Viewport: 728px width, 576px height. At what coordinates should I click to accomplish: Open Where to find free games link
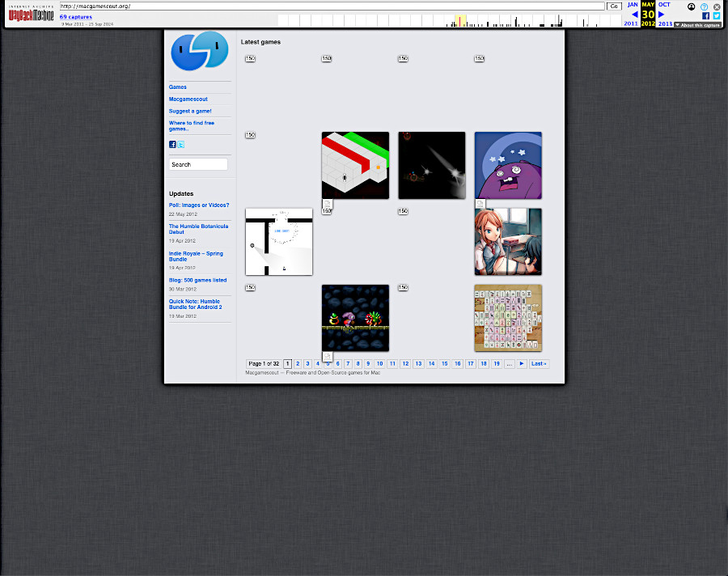pyautogui.click(x=192, y=125)
